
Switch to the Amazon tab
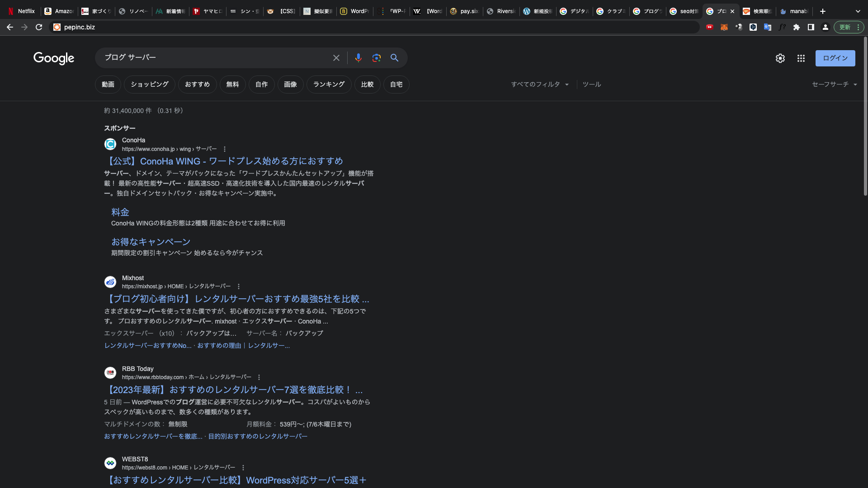coord(59,11)
